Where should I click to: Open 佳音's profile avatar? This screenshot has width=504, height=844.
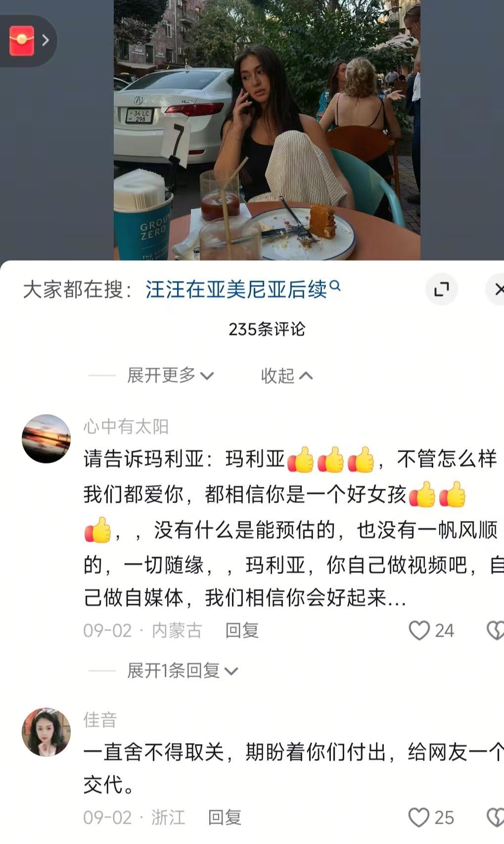click(x=46, y=732)
